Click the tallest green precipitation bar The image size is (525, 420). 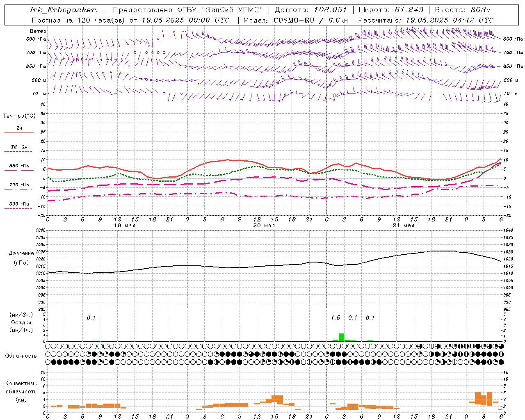[x=341, y=337]
